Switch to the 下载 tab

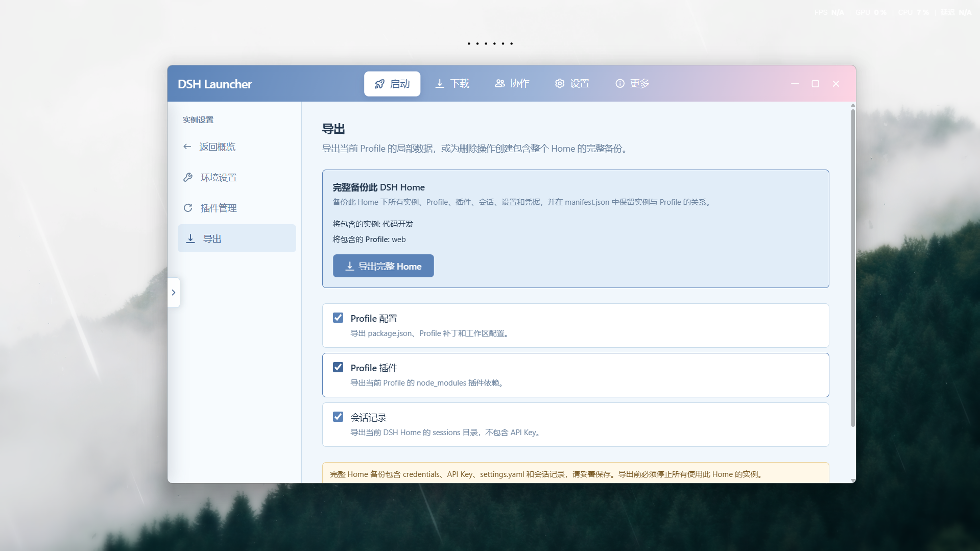tap(452, 84)
